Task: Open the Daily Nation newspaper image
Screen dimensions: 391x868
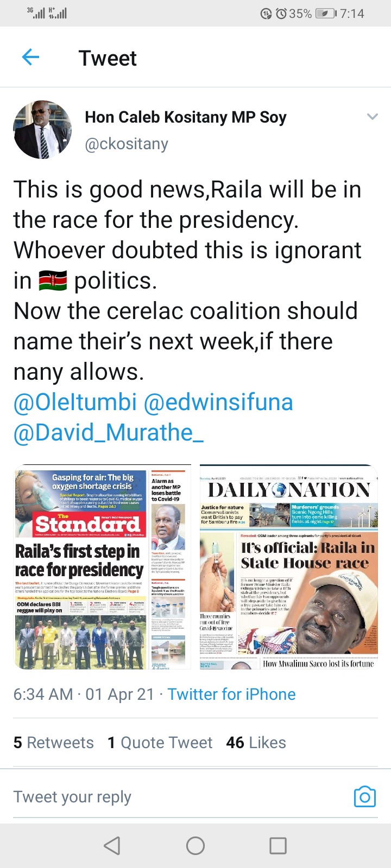Action: pos(288,567)
